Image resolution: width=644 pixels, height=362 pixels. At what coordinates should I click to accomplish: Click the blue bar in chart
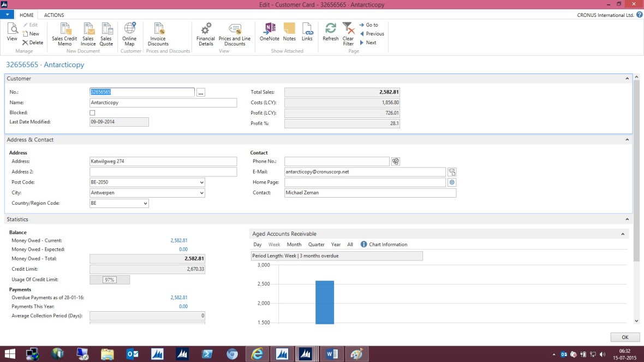[x=325, y=302]
